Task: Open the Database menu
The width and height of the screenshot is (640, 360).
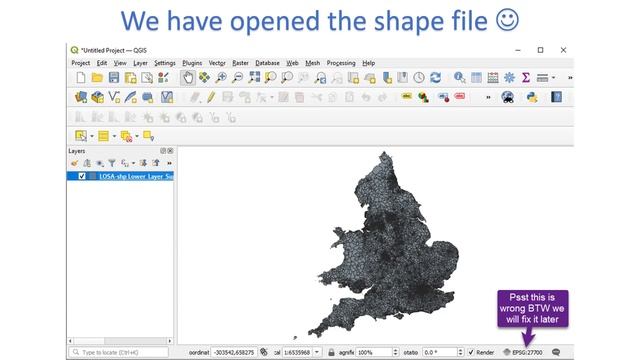Action: click(267, 63)
